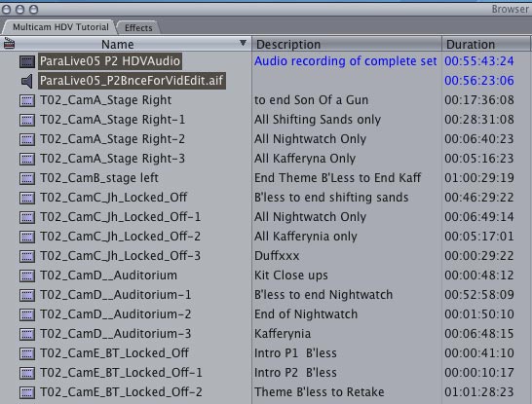Select the ParaLive05 P2 HDVAudio sequence icon
Image resolution: width=532 pixels, height=404 pixels.
pyautogui.click(x=27, y=61)
